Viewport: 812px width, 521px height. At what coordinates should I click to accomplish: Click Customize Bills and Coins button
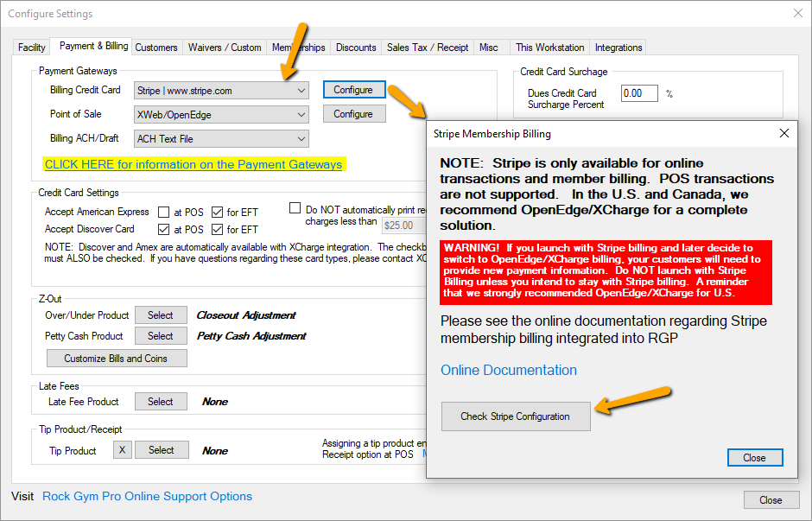coord(117,359)
